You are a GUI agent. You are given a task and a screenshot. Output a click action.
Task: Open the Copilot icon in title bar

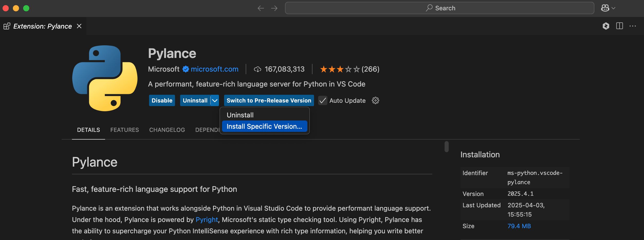[x=605, y=8]
